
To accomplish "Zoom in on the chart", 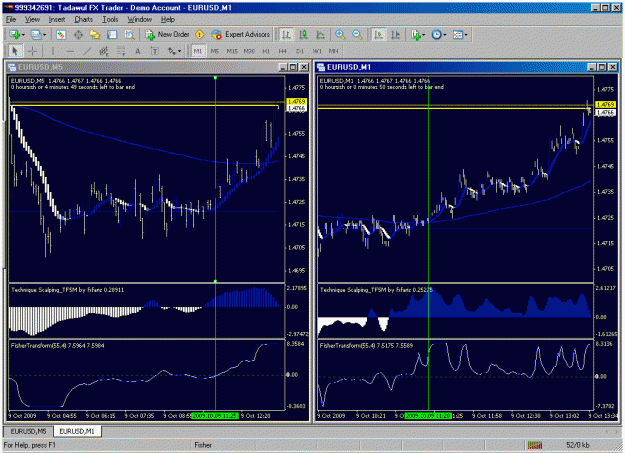I will pos(340,35).
